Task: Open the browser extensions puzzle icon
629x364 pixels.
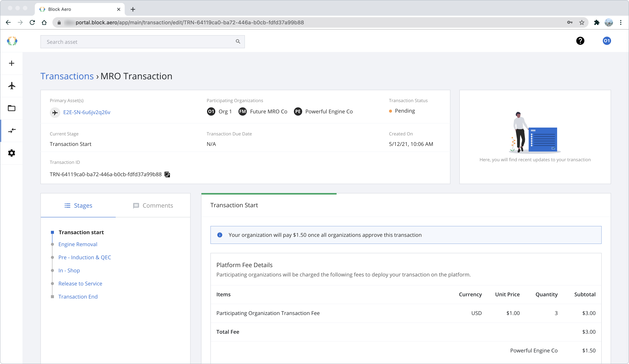Action: point(597,22)
